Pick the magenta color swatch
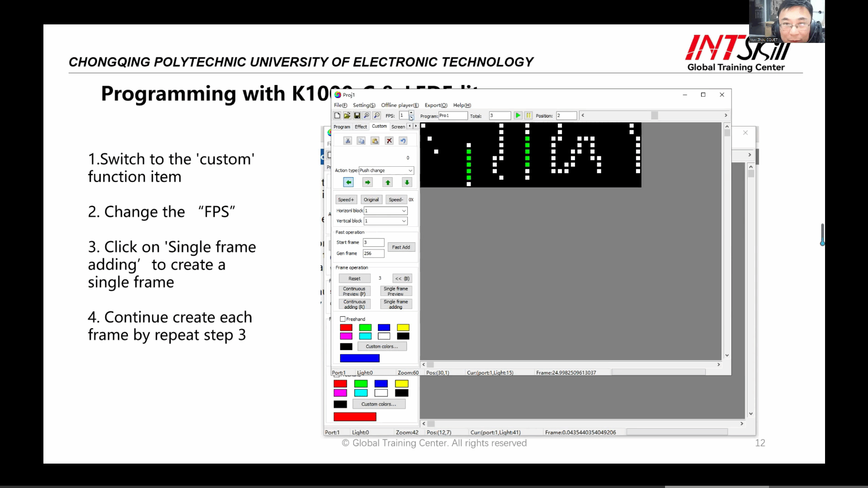This screenshot has width=868, height=488. click(x=346, y=336)
